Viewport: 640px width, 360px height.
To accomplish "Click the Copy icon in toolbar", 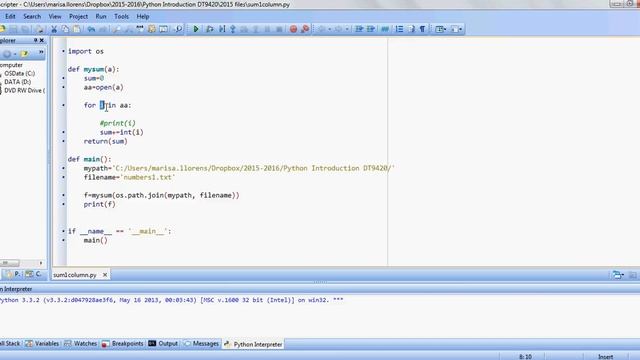I will pyautogui.click(x=65, y=29).
